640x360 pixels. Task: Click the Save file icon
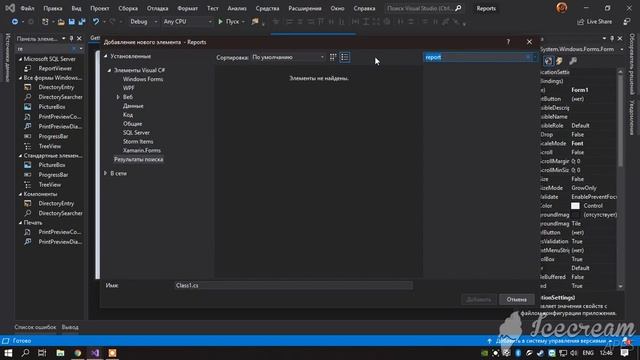click(71, 22)
